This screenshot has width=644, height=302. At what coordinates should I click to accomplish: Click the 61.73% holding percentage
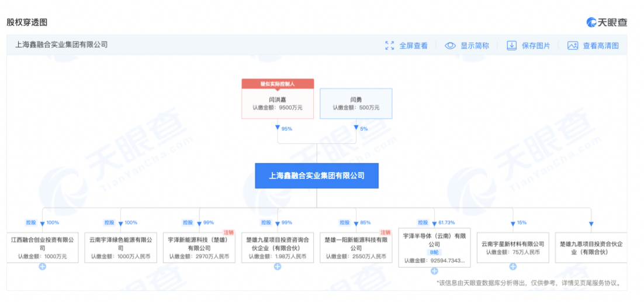[446, 222]
